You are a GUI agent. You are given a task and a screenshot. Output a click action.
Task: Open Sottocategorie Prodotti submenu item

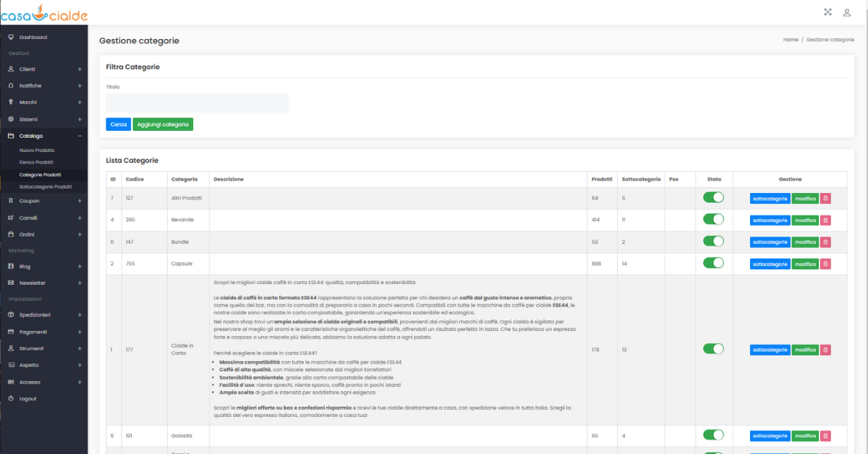(x=46, y=187)
